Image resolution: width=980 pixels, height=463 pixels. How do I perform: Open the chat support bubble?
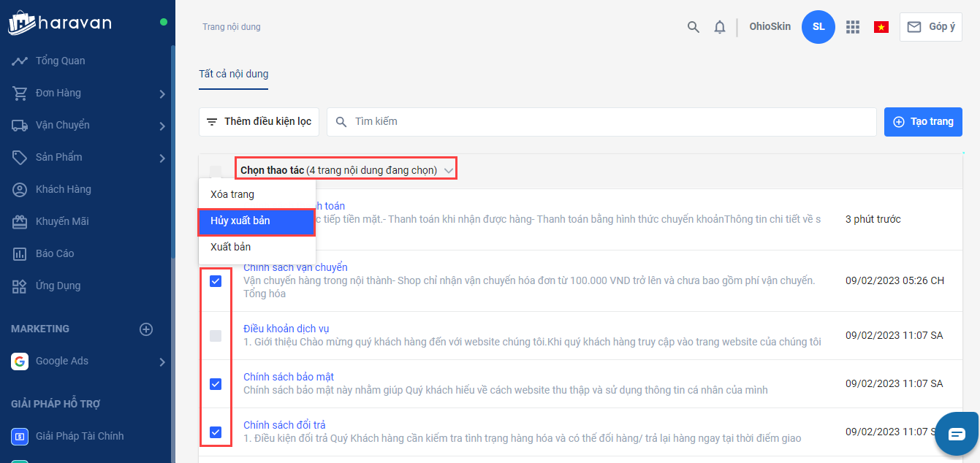[x=957, y=434]
